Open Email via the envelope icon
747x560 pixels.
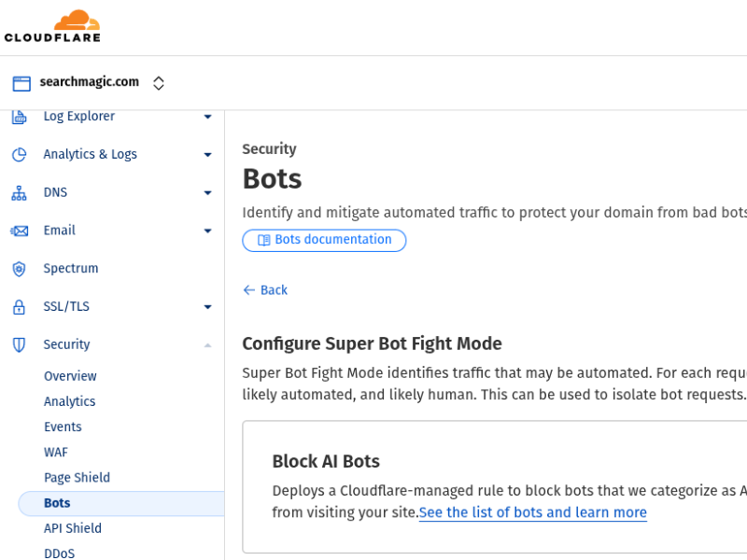21,231
